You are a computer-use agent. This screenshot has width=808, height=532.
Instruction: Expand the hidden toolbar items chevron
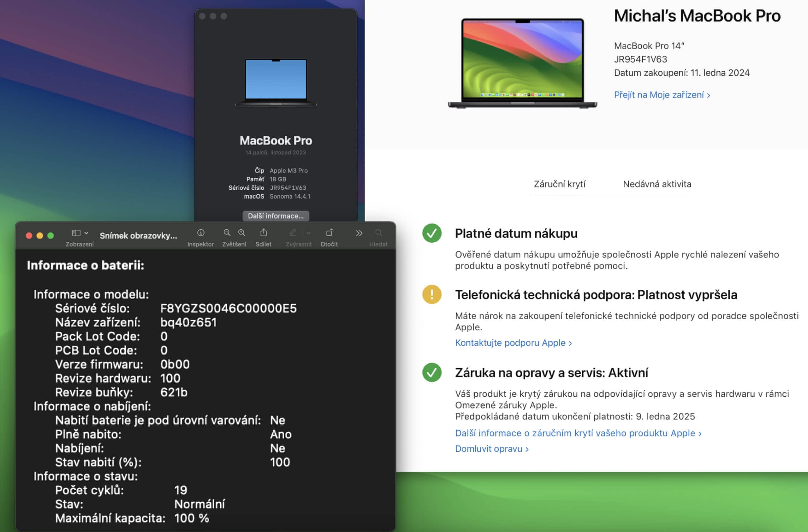pos(359,233)
